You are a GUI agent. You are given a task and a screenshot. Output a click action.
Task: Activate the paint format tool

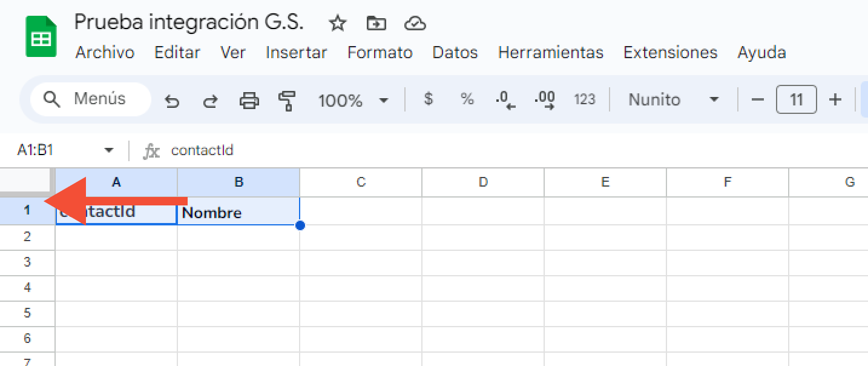tap(287, 100)
